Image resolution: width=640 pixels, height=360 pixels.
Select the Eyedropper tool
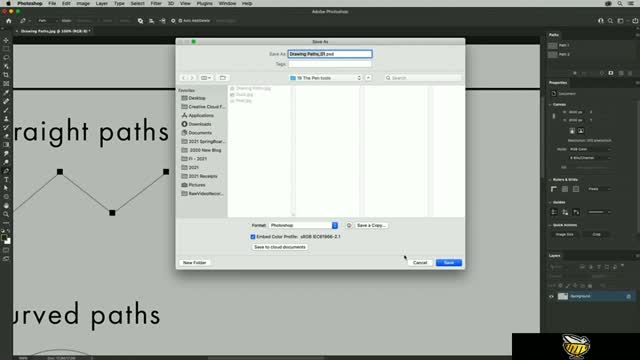pyautogui.click(x=6, y=93)
